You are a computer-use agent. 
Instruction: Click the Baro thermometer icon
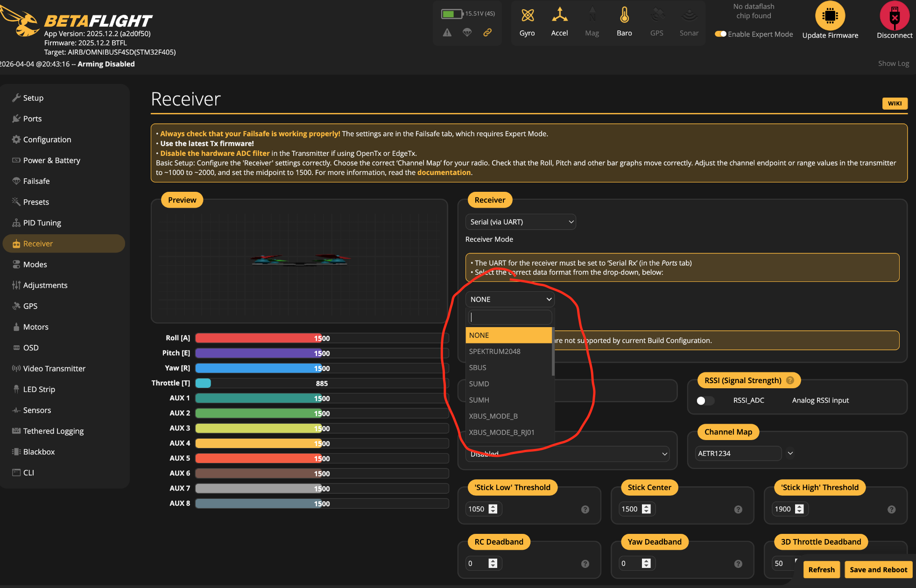click(624, 15)
